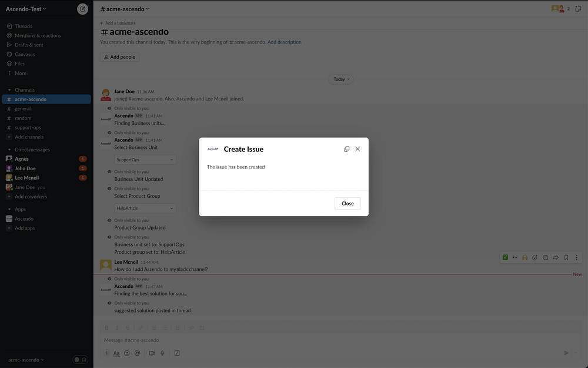The image size is (588, 368).
Task: Insert a mention with @ icon
Action: point(137,353)
